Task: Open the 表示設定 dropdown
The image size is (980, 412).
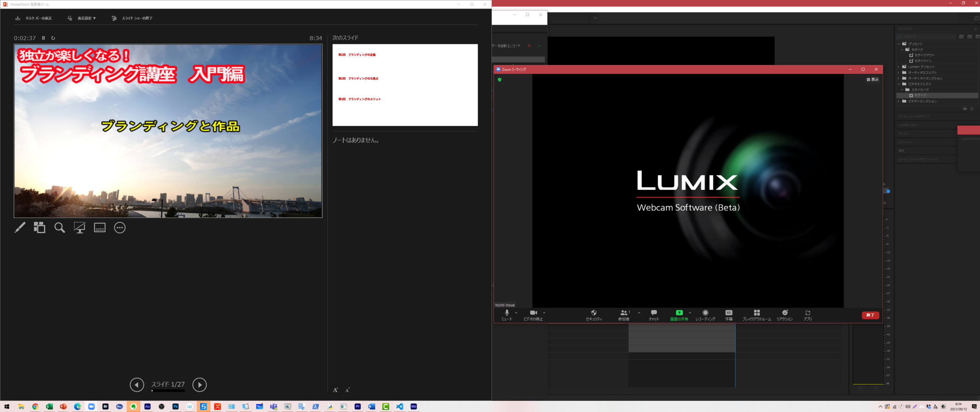Action: tap(82, 18)
